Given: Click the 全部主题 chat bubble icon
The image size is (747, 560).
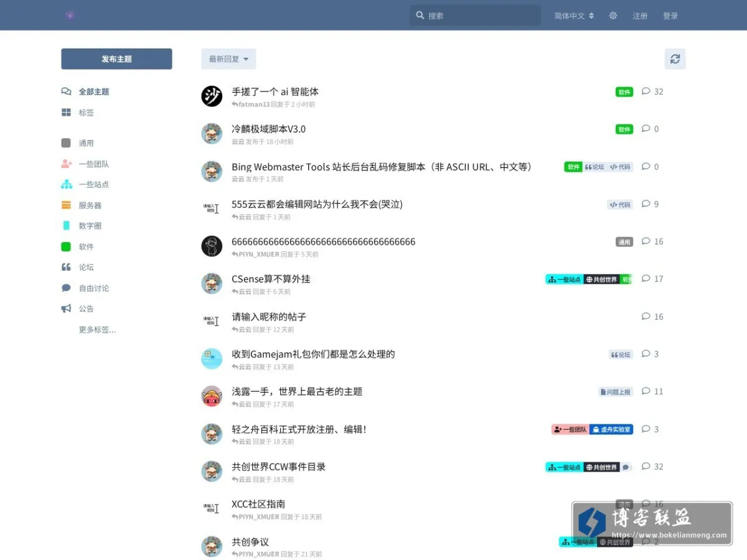Looking at the screenshot, I should coord(66,91).
